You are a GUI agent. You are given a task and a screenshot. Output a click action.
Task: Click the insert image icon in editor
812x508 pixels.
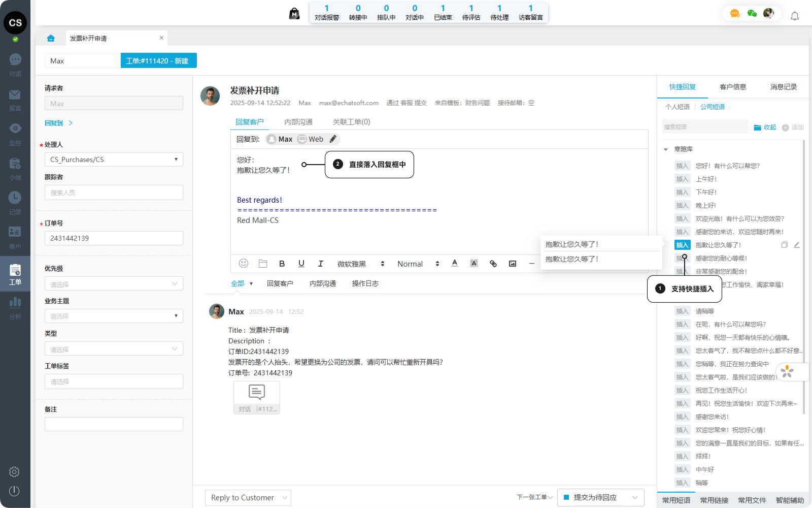tap(513, 264)
